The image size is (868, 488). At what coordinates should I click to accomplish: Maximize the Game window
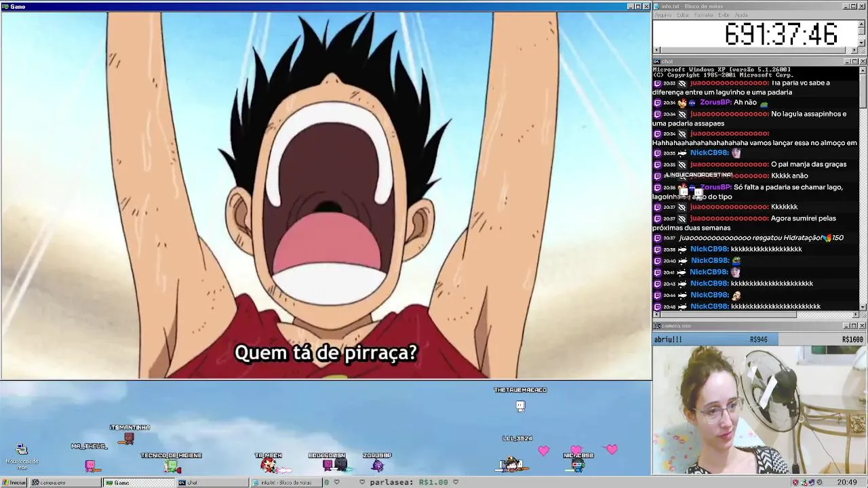click(637, 6)
